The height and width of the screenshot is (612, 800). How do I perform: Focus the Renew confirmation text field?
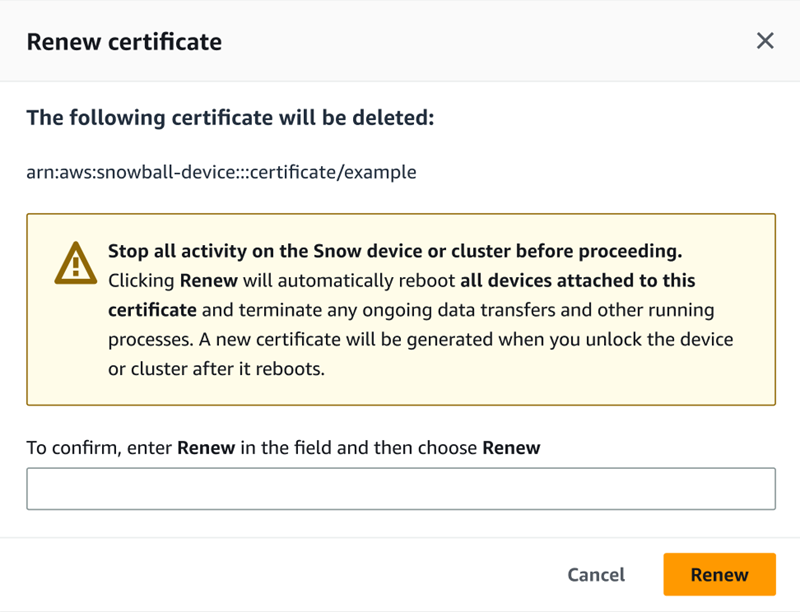(x=400, y=489)
